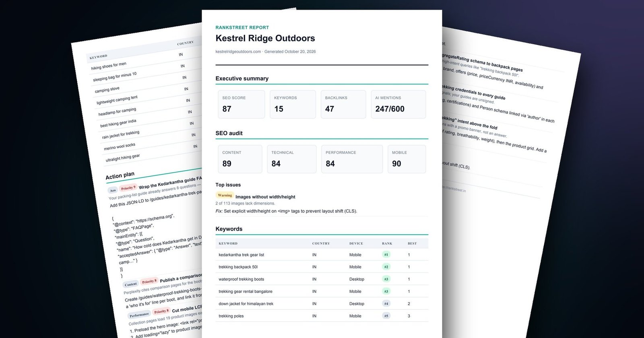Click the "Aeo" badge on left page
The width and height of the screenshot is (644, 338).
tap(113, 190)
